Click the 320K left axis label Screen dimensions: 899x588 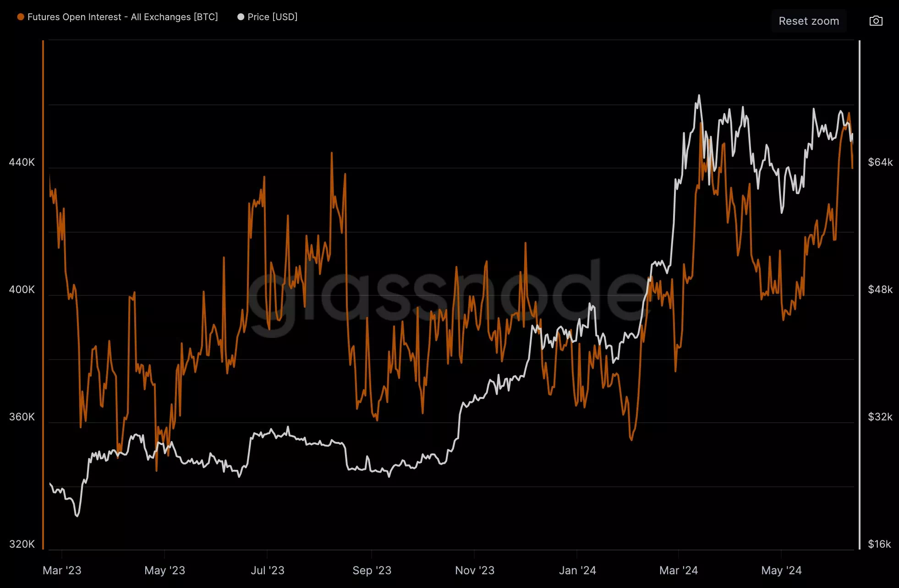click(x=22, y=544)
